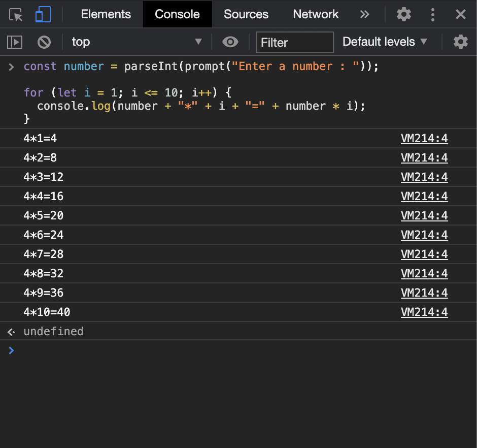Open Console settings gear icon
Image resolution: width=477 pixels, height=448 pixels.
click(460, 42)
